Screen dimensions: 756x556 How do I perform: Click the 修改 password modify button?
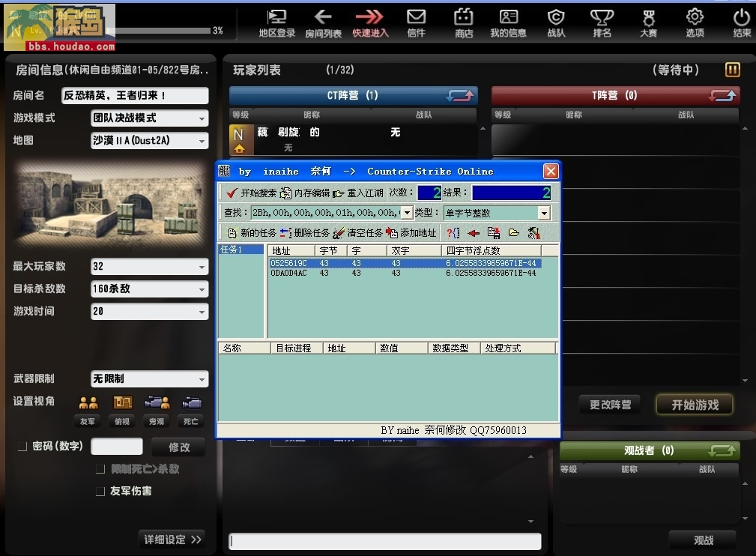[179, 447]
